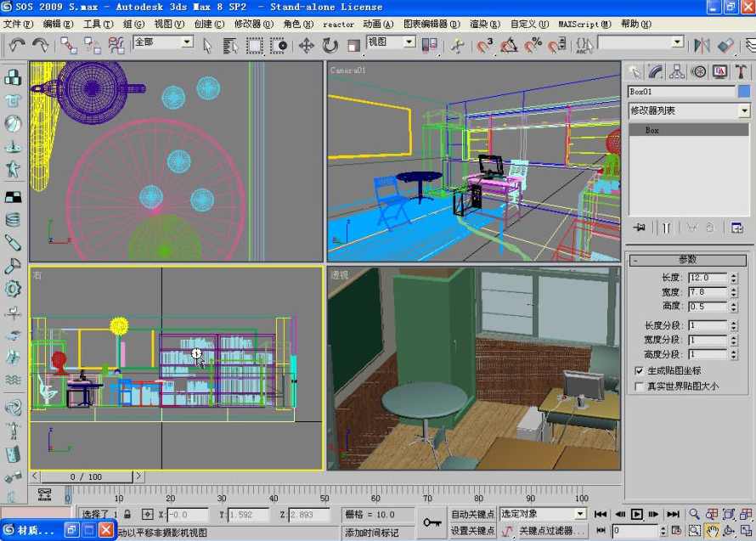The height and width of the screenshot is (541, 756).
Task: Select the Select and Rotate tool
Action: 330,46
